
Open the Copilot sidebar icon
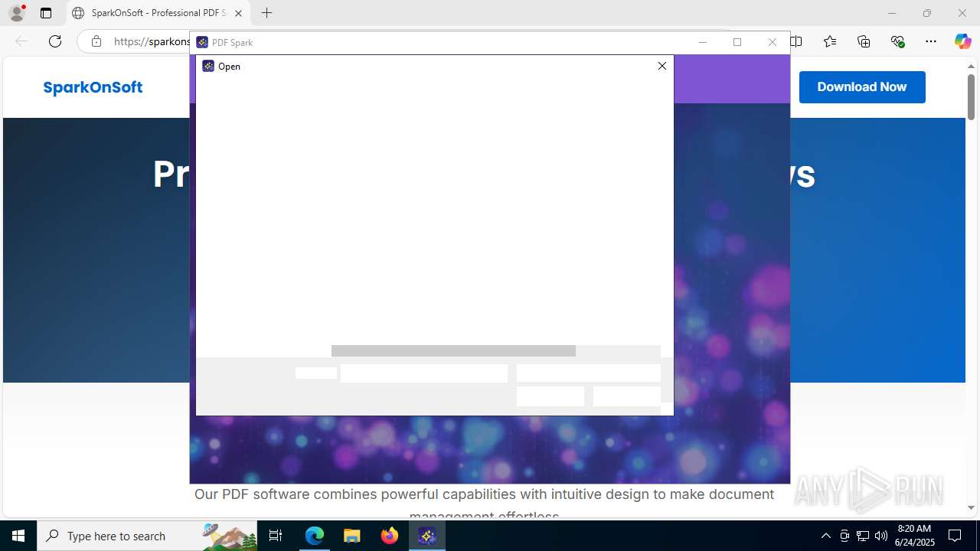click(x=962, y=41)
